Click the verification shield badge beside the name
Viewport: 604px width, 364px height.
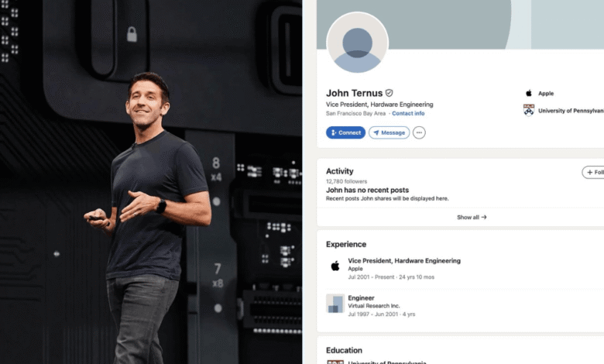(389, 93)
